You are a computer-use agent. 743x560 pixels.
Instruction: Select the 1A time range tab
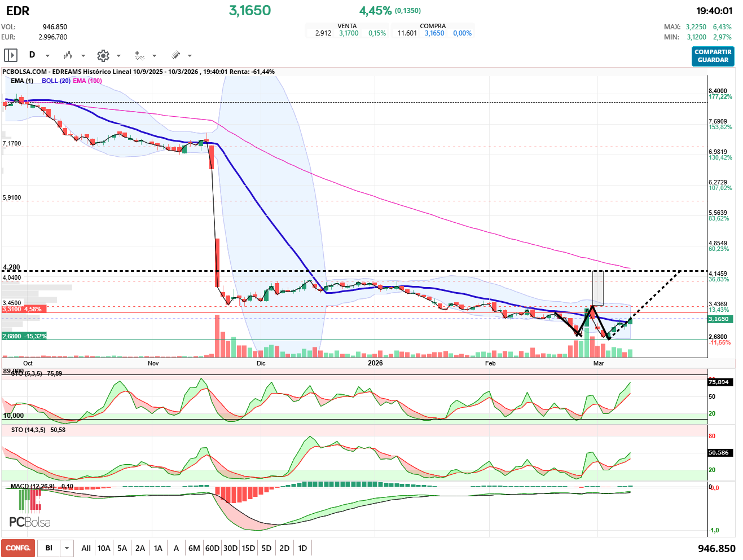tap(158, 548)
